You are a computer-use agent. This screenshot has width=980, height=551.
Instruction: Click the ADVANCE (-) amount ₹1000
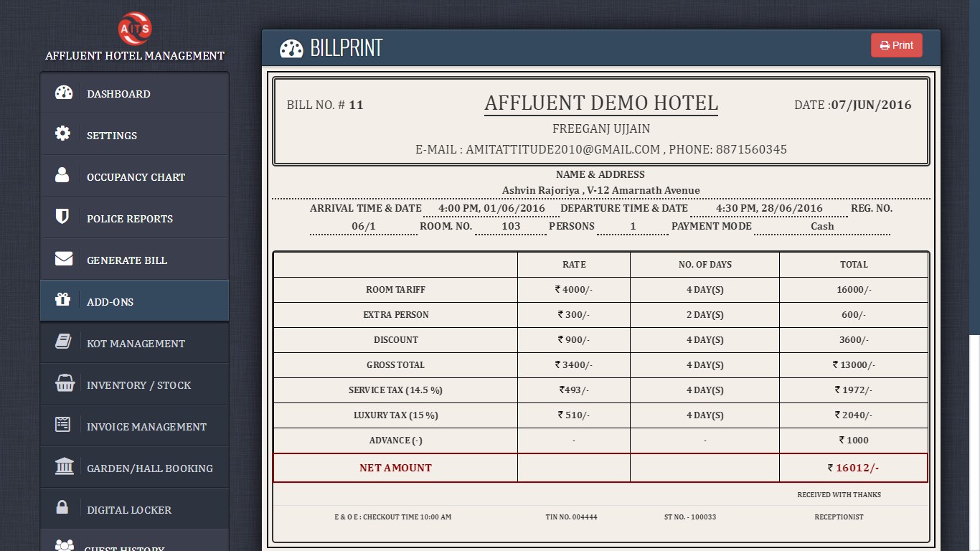point(854,441)
